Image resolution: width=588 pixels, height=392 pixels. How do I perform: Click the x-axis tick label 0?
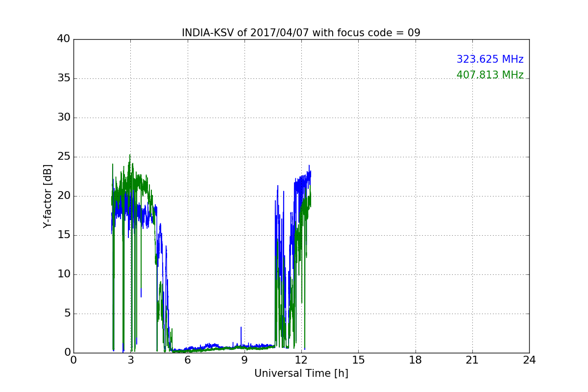point(73,360)
